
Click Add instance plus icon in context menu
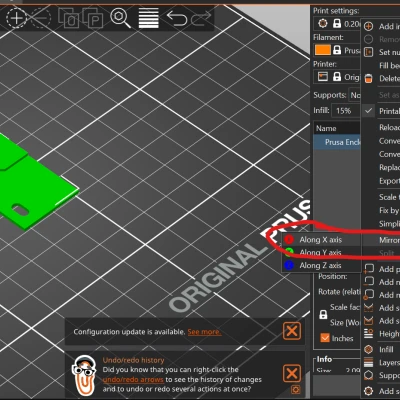click(x=368, y=26)
